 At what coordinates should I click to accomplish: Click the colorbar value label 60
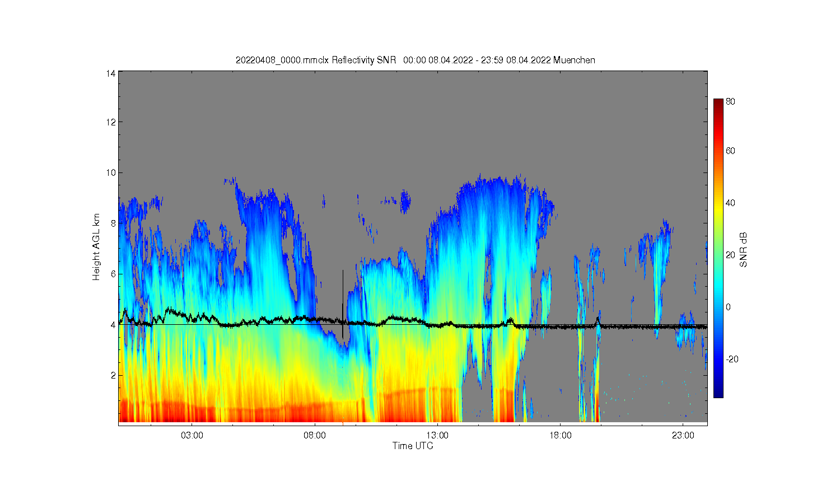pyautogui.click(x=730, y=151)
